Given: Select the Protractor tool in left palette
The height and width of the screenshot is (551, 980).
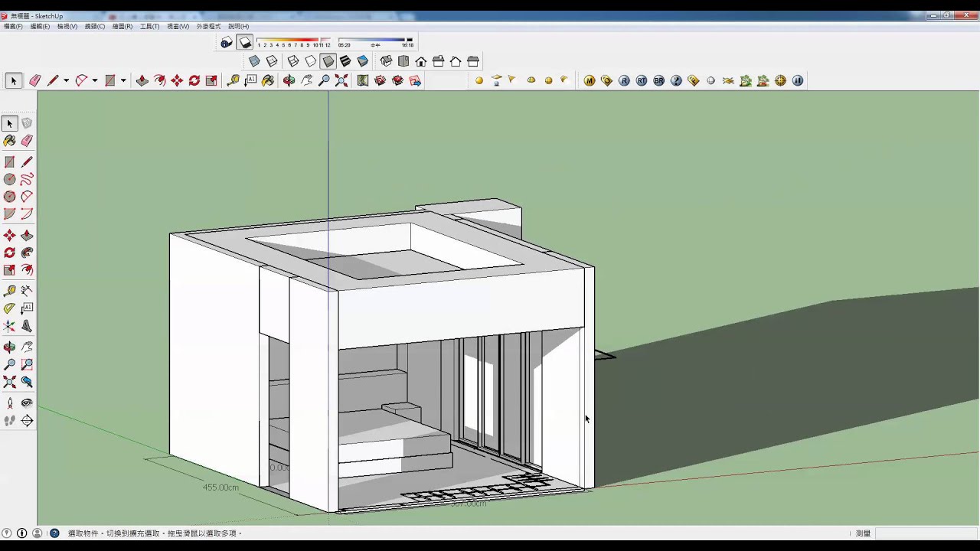Looking at the screenshot, I should [9, 308].
